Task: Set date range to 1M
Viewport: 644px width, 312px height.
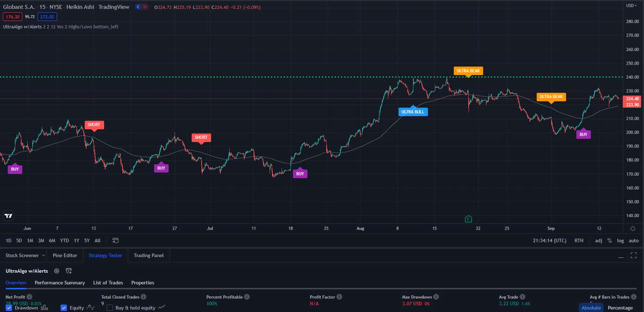Action: tap(30, 241)
